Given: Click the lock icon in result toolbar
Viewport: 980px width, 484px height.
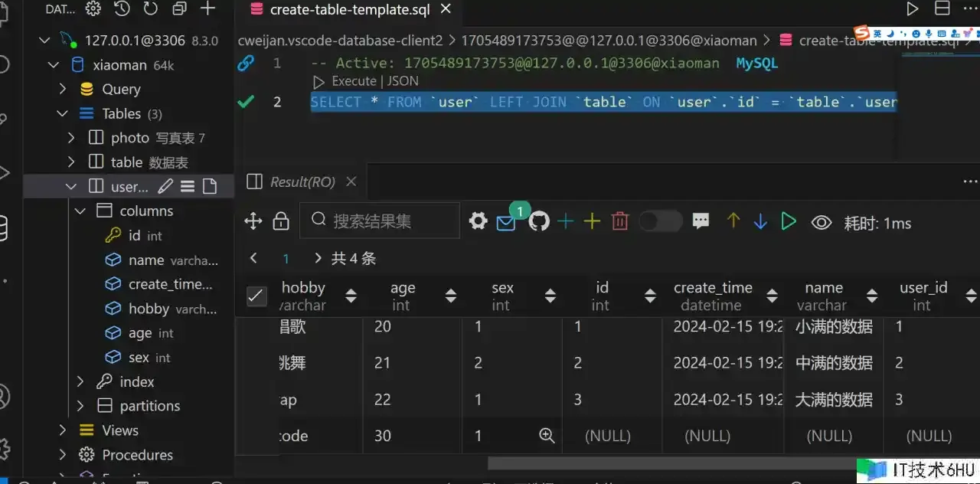Looking at the screenshot, I should (281, 222).
